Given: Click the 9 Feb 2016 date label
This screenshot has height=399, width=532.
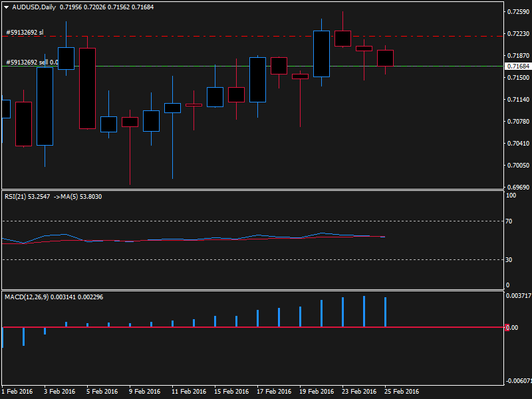Looking at the screenshot, I should 144,392.
